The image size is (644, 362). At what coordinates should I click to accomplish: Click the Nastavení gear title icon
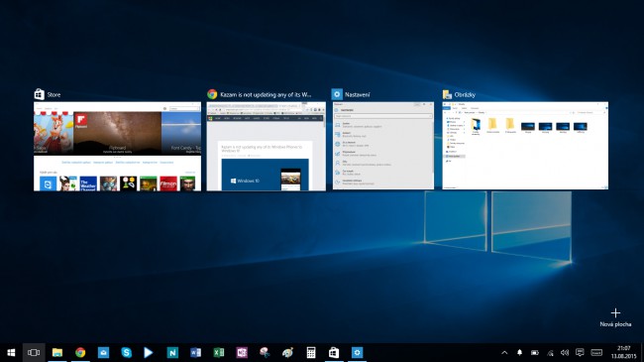(337, 94)
